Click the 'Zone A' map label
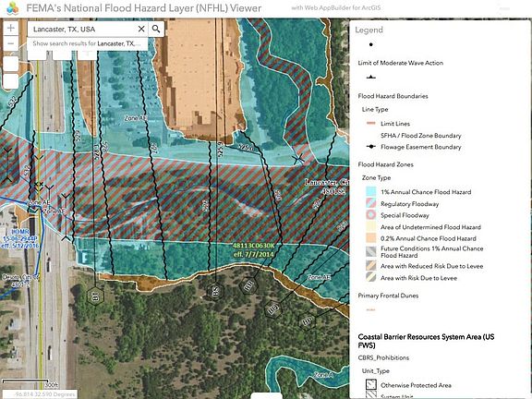This screenshot has height=399, width=532. [x=323, y=375]
